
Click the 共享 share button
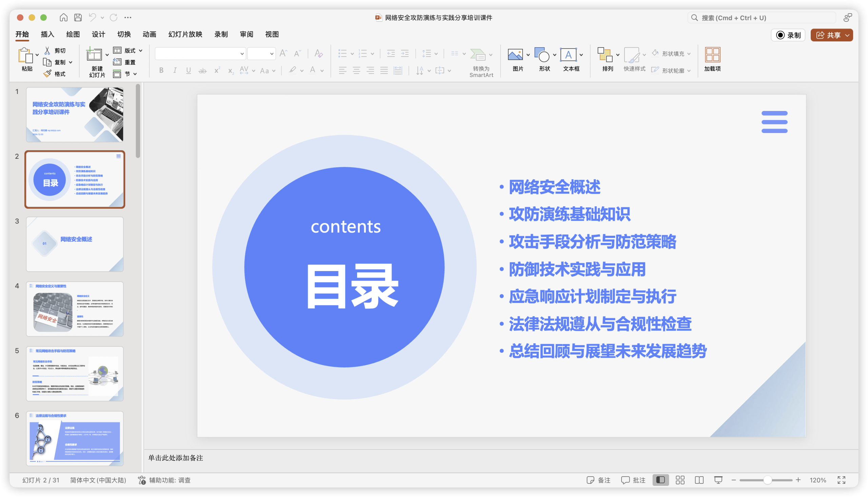831,35
